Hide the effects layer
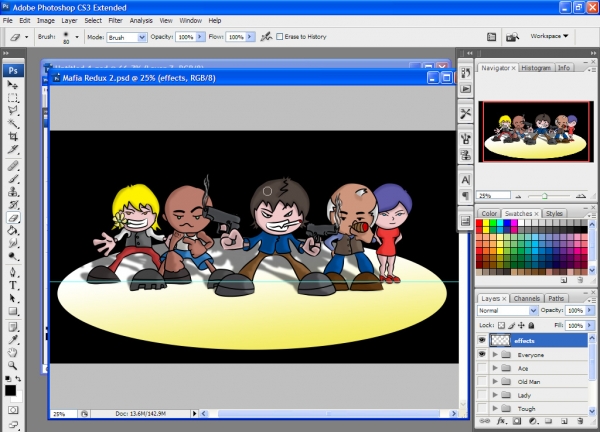Viewport: 600px width, 432px height. click(x=482, y=340)
